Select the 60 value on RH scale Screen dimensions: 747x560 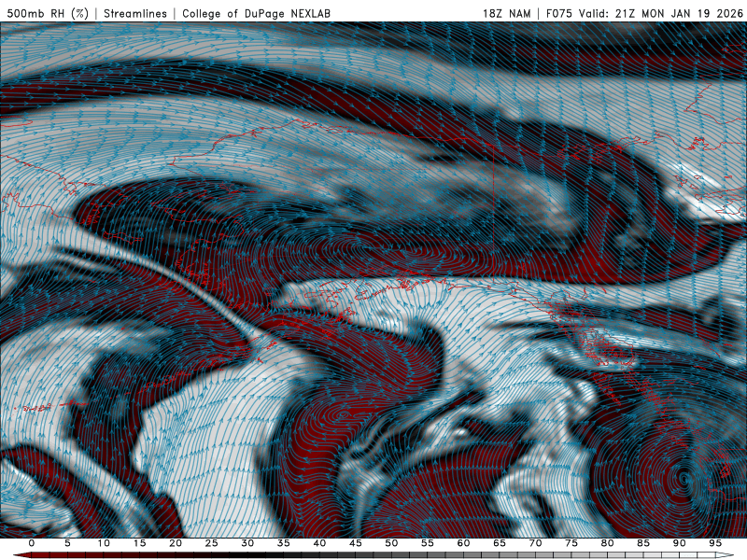click(463, 543)
